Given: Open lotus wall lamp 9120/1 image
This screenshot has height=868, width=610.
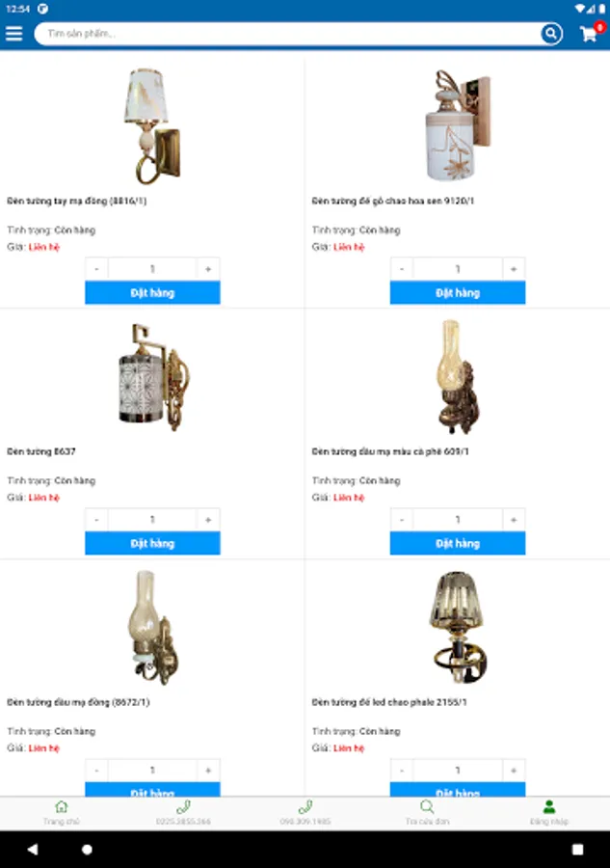Looking at the screenshot, I should (x=458, y=125).
